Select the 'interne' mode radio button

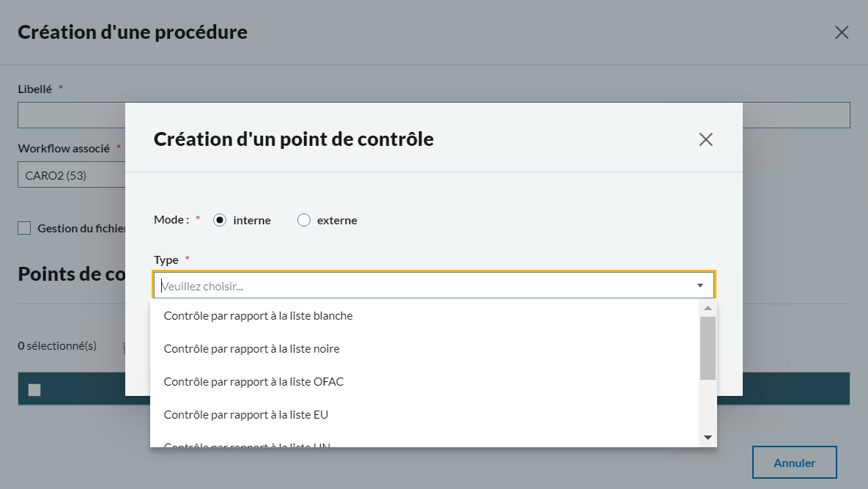tap(220, 220)
